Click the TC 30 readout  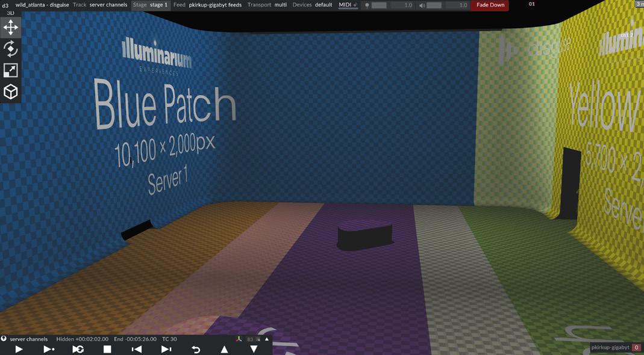[169, 339]
